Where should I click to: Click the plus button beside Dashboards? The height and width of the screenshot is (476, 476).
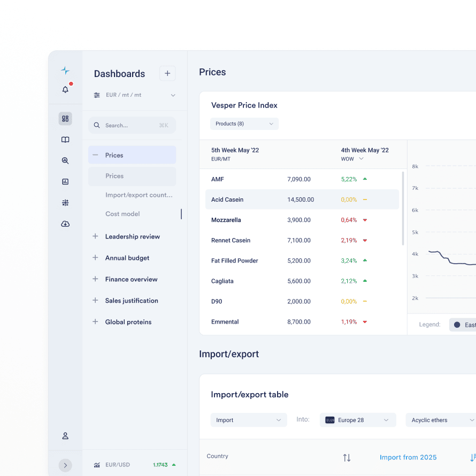[167, 74]
